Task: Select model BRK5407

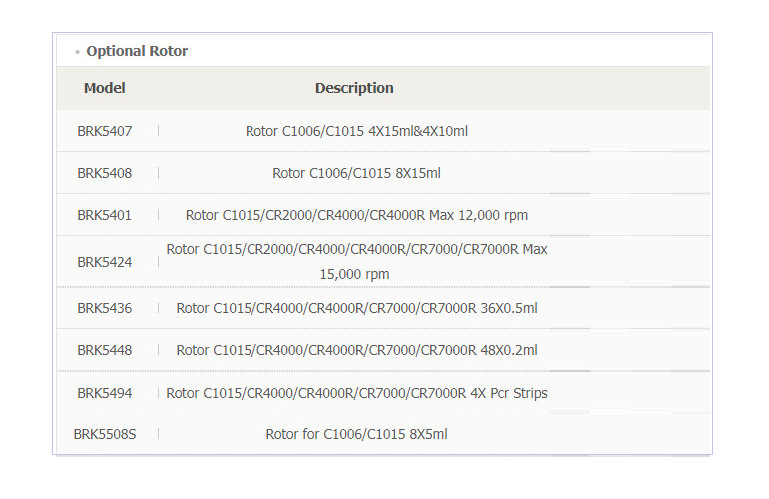Action: 104,131
